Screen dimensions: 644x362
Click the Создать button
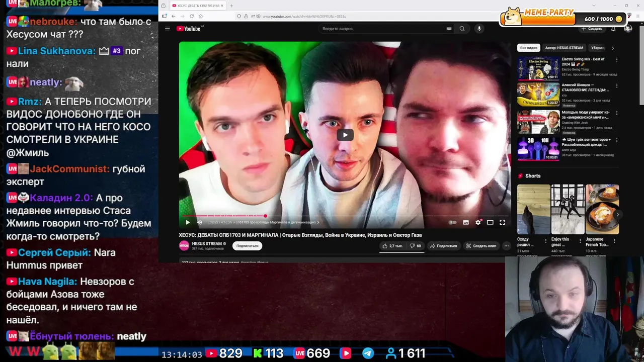coord(592,29)
